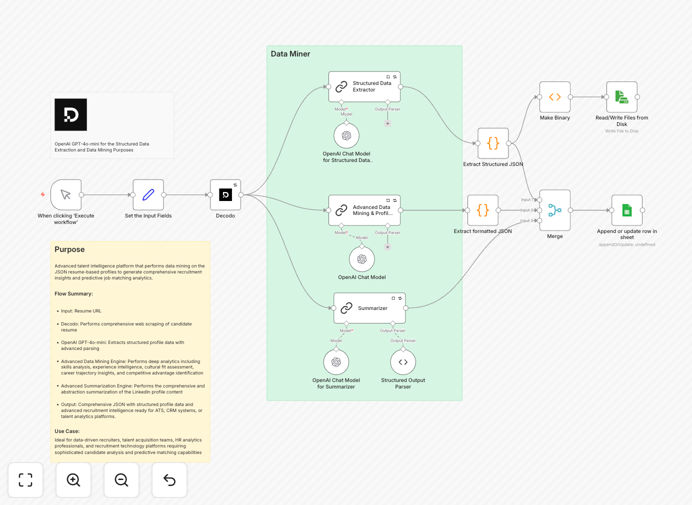Click the fit-to-view button
Screen dimensions: 692x505
[x=26, y=480]
